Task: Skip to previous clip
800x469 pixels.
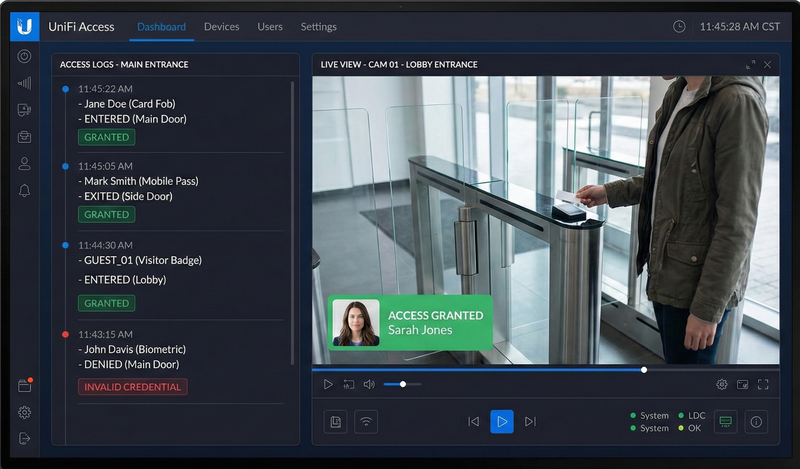Action: coord(473,422)
